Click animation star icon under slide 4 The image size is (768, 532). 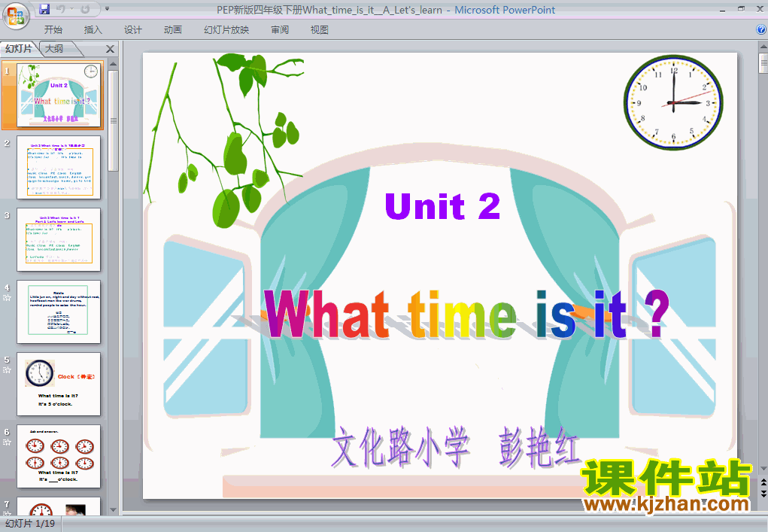point(7,297)
